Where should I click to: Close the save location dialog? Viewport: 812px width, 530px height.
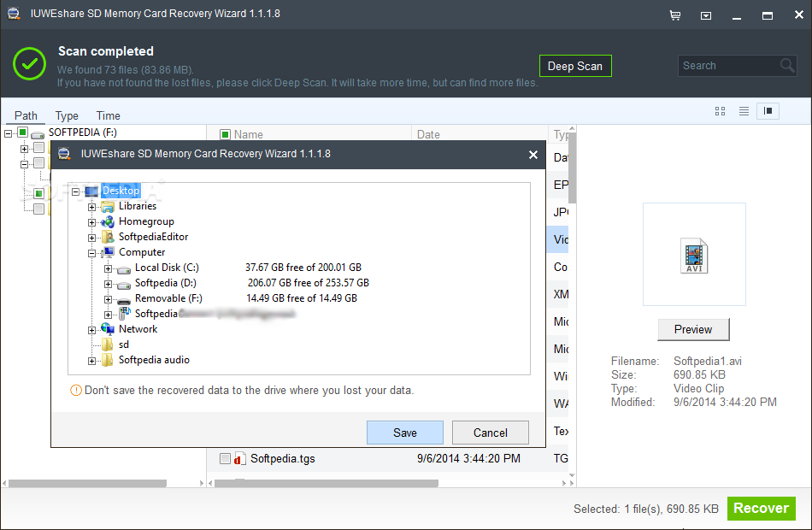[533, 155]
